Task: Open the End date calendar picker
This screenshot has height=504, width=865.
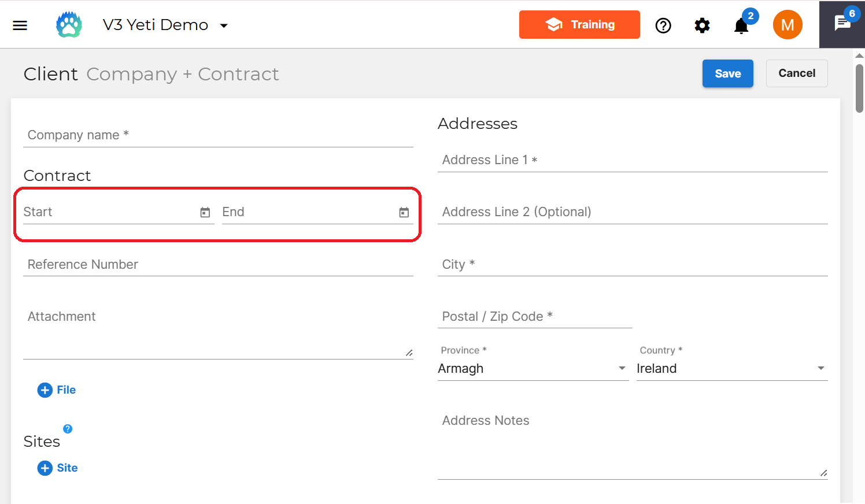Action: [403, 212]
